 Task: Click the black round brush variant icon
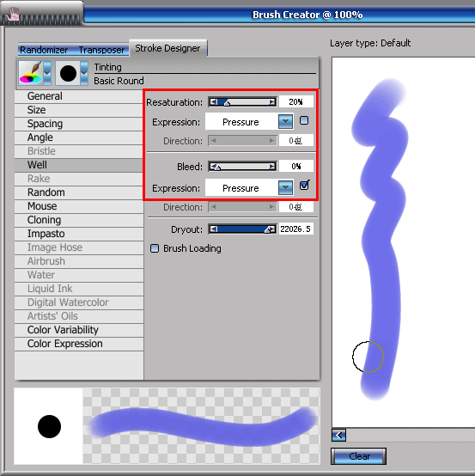click(x=68, y=73)
